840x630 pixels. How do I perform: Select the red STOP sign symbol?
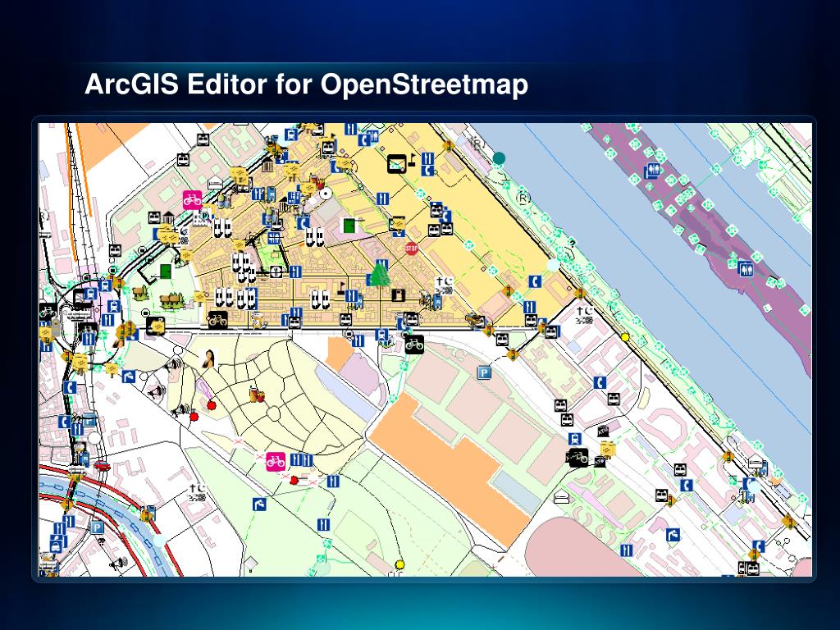click(x=412, y=248)
